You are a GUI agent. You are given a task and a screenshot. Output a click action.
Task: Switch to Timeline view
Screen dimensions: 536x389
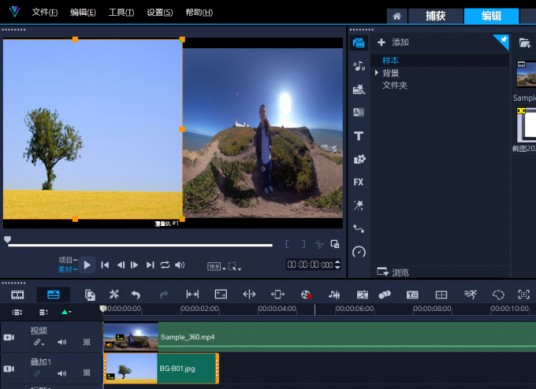[x=53, y=295]
